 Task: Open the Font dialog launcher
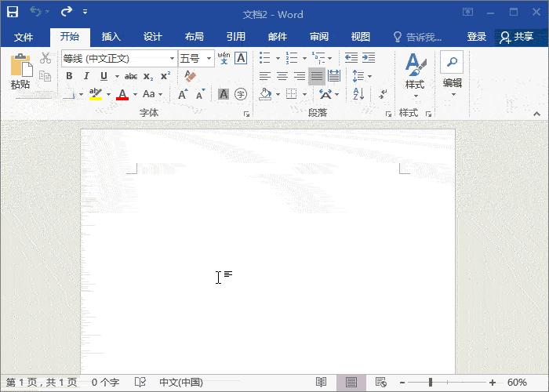(247, 114)
